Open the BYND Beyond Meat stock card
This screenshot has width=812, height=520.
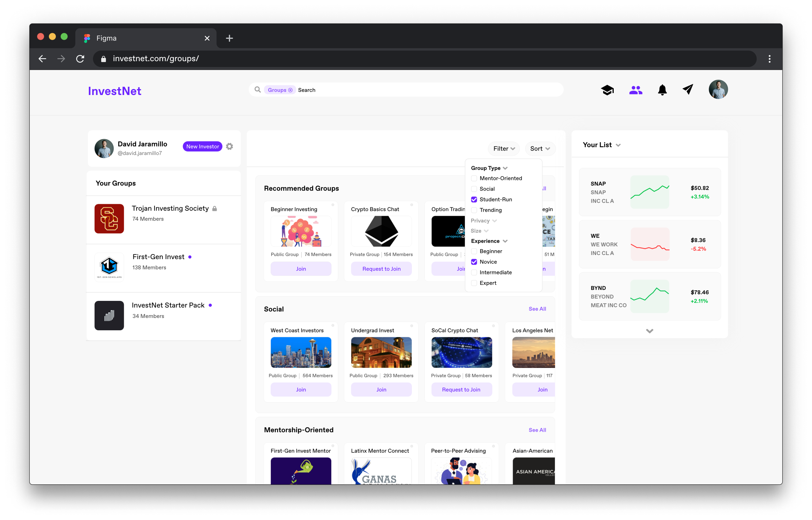point(650,296)
